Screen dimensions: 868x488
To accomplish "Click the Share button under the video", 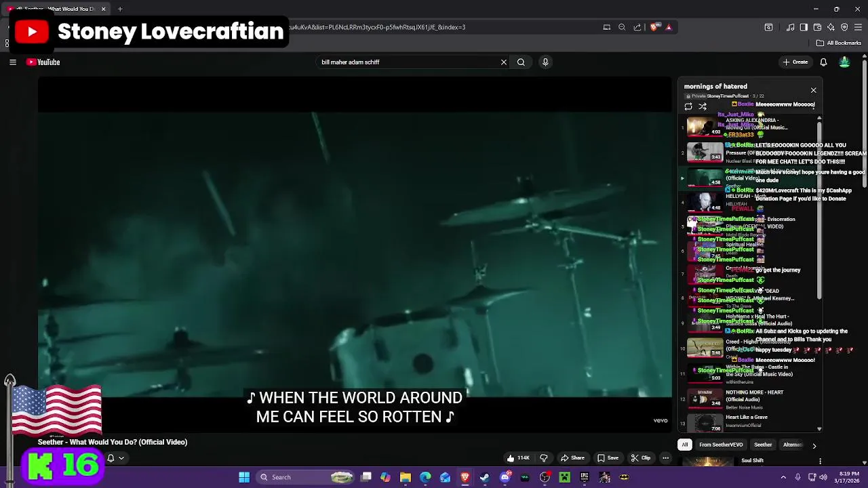I will (x=572, y=458).
